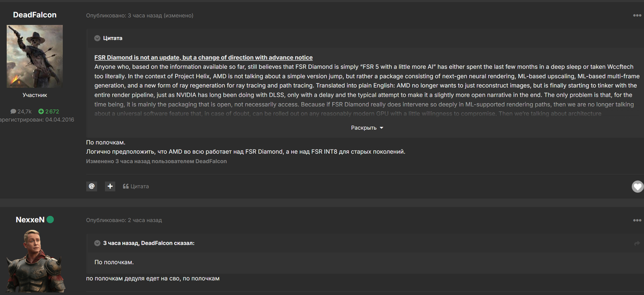Click the Цитата quote reply button
The width and height of the screenshot is (644, 295).
[136, 186]
